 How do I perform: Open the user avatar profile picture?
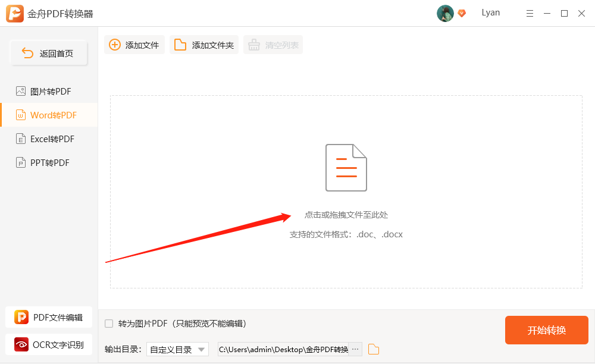pyautogui.click(x=445, y=13)
